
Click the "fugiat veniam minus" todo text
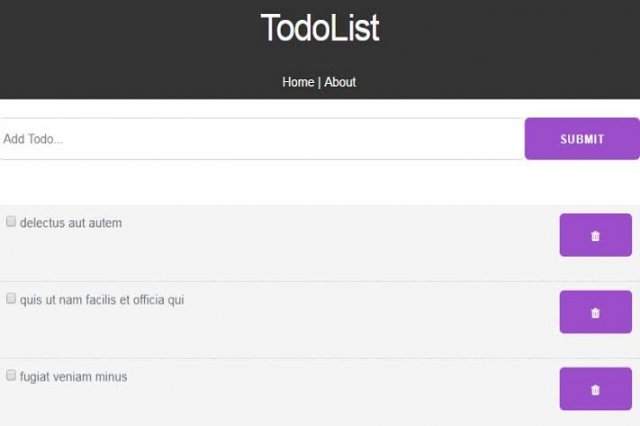tap(73, 377)
